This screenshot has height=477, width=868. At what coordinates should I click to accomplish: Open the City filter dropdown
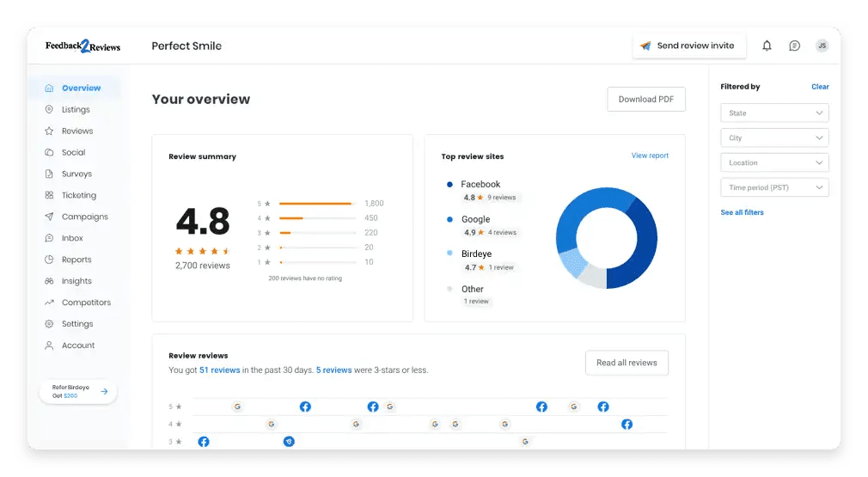[774, 138]
